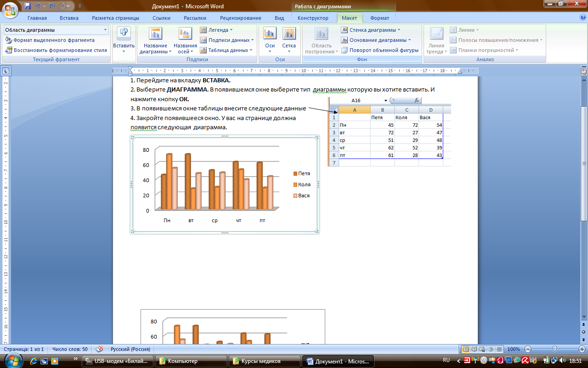Image resolution: width=588 pixels, height=368 pixels.
Task: Open the Оси axes menu
Action: [270, 40]
